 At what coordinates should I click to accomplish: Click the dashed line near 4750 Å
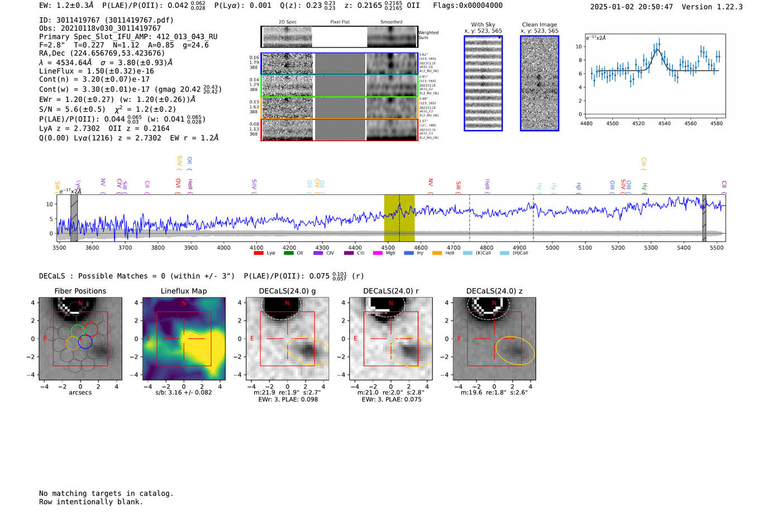pos(469,218)
